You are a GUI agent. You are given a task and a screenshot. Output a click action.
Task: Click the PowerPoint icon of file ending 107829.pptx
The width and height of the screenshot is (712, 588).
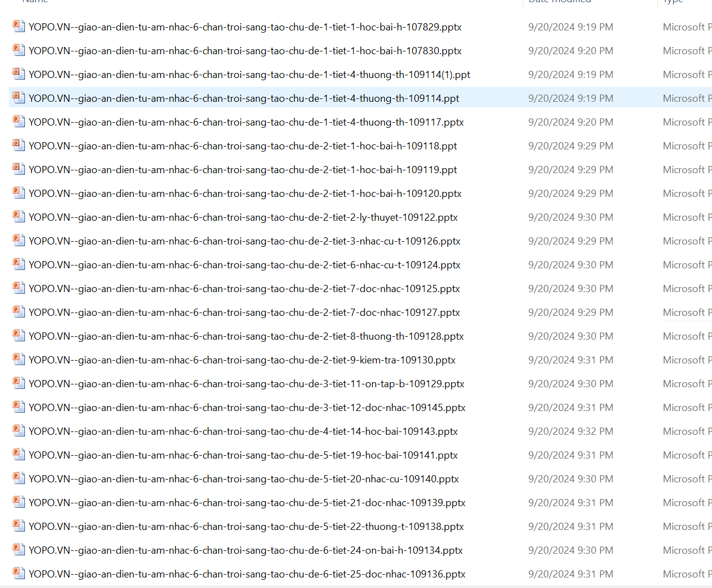19,27
